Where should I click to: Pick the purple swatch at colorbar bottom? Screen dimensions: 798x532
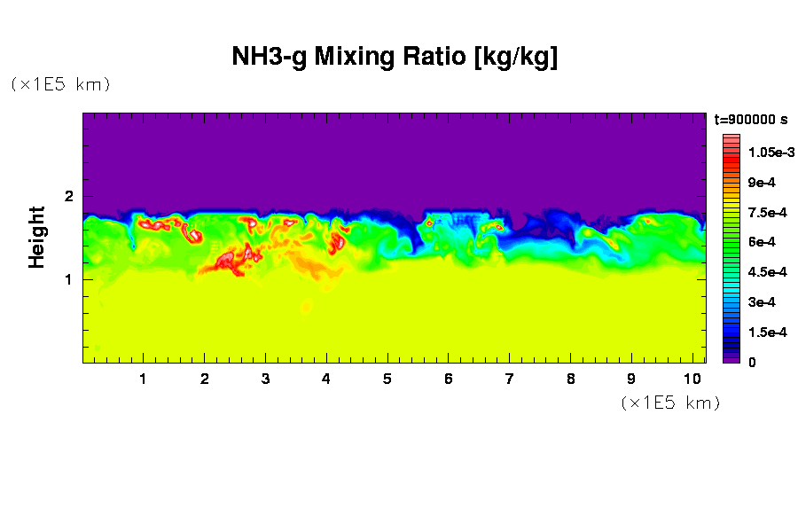pos(731,359)
